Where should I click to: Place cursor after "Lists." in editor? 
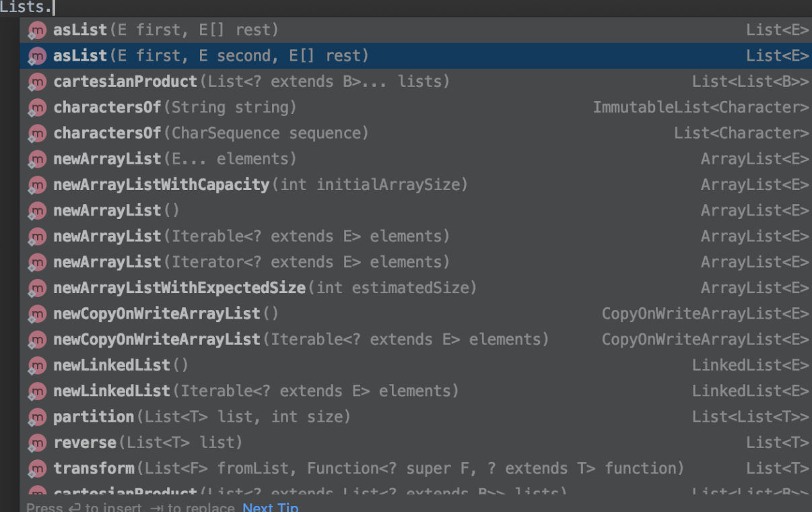53,8
